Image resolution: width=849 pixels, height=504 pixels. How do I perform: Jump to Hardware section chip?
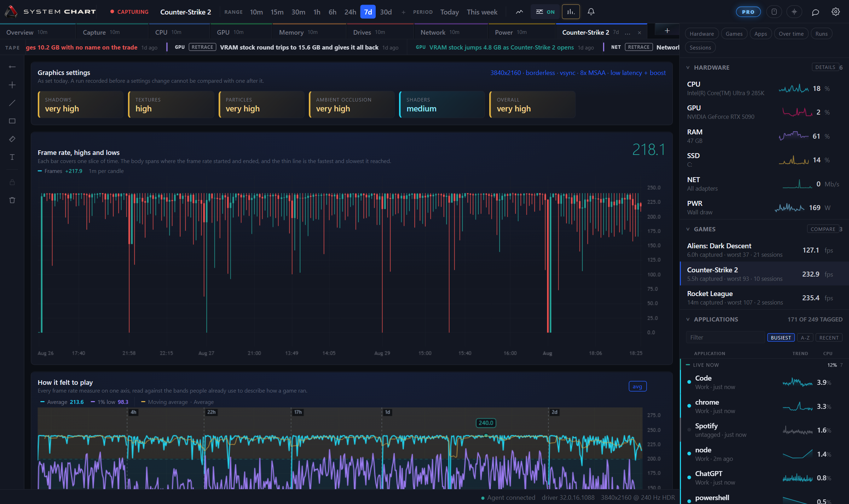coord(702,34)
